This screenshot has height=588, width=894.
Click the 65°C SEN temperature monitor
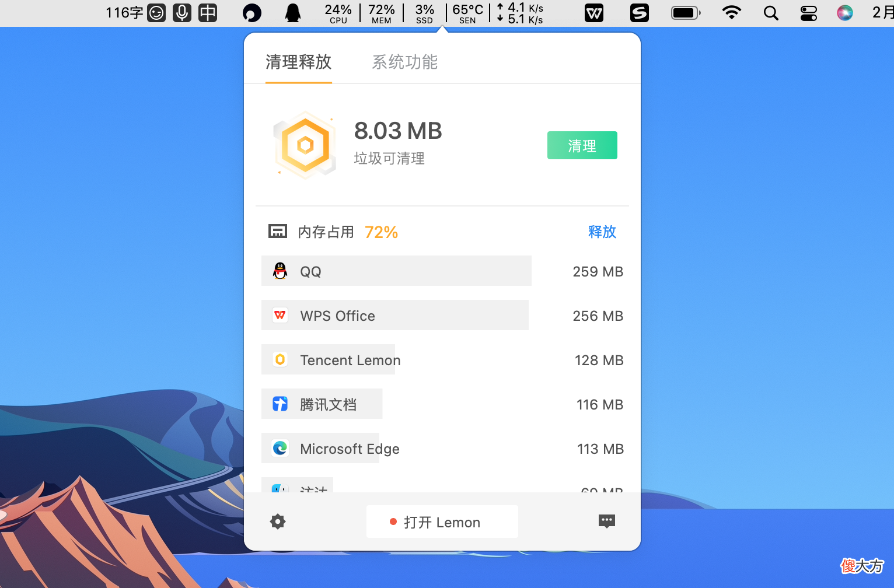tap(468, 13)
